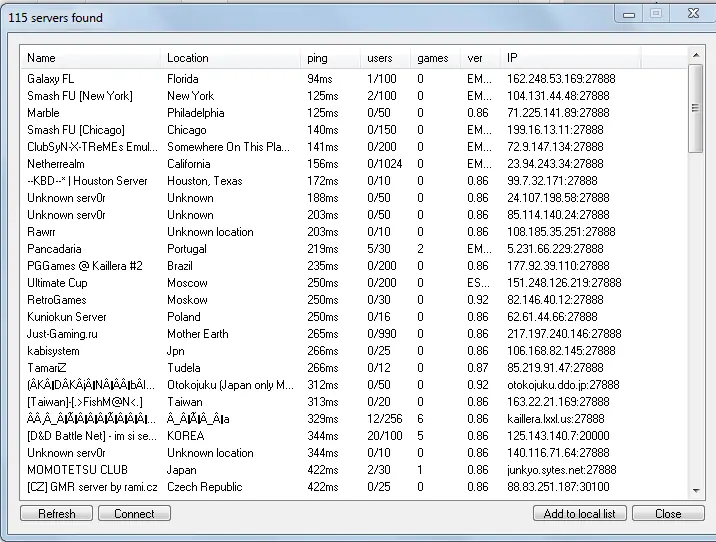Minimize the servers found window
This screenshot has width=716, height=542.
click(x=629, y=14)
